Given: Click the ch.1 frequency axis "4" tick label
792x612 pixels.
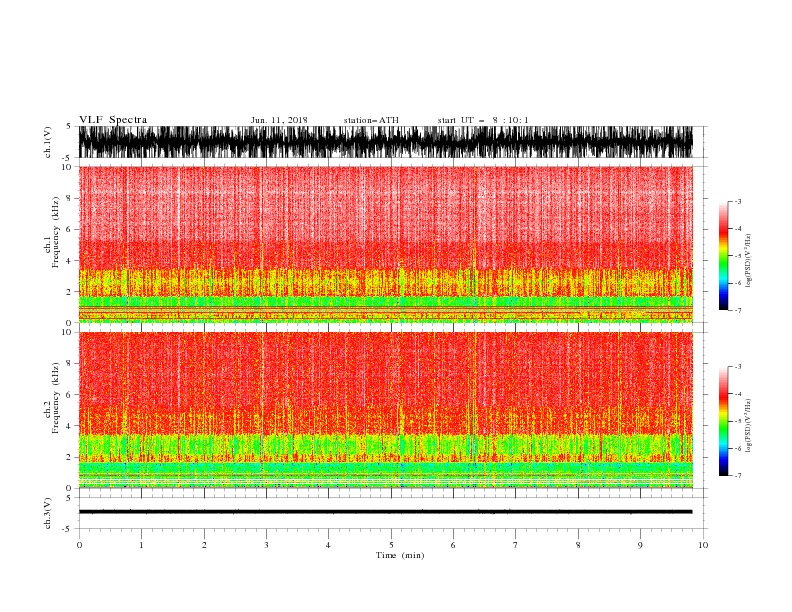Looking at the screenshot, I should [69, 261].
